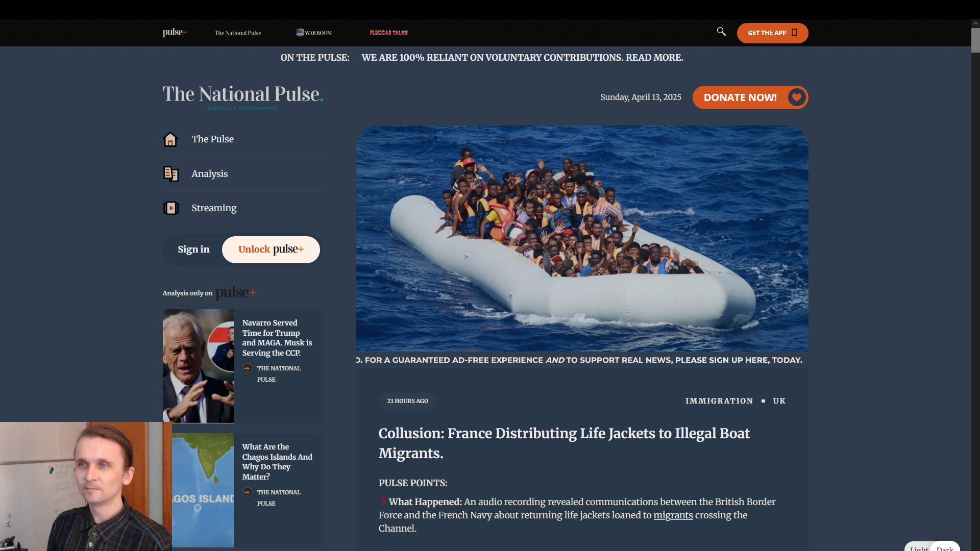This screenshot has height=551, width=980.
Task: Open the War Room logo link
Action: click(314, 33)
